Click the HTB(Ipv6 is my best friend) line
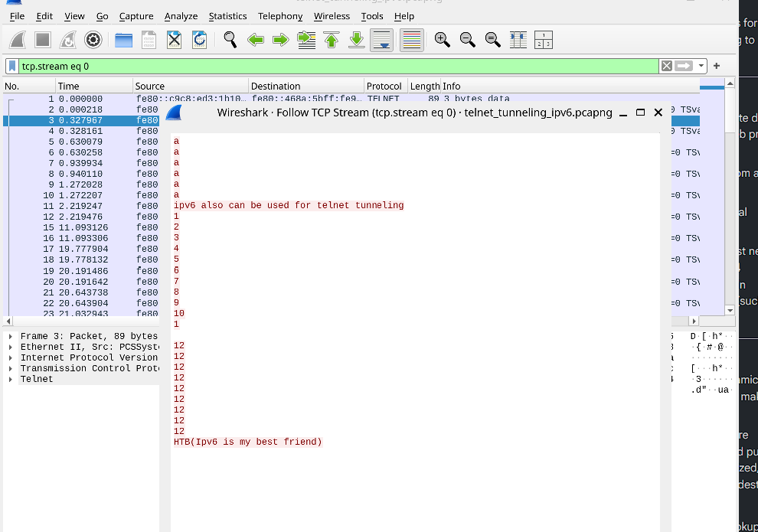758x532 pixels. [248, 442]
